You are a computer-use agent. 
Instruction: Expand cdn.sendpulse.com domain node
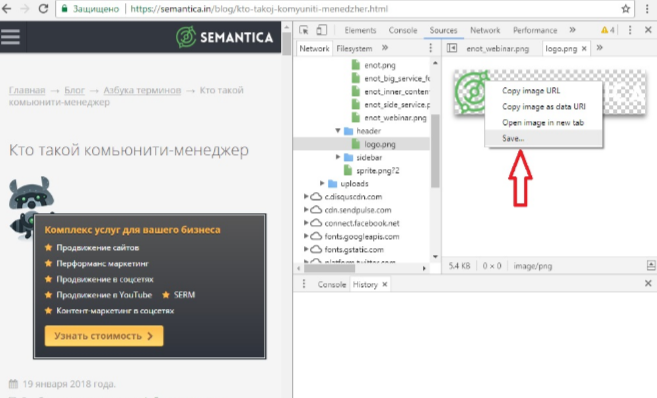(x=306, y=210)
